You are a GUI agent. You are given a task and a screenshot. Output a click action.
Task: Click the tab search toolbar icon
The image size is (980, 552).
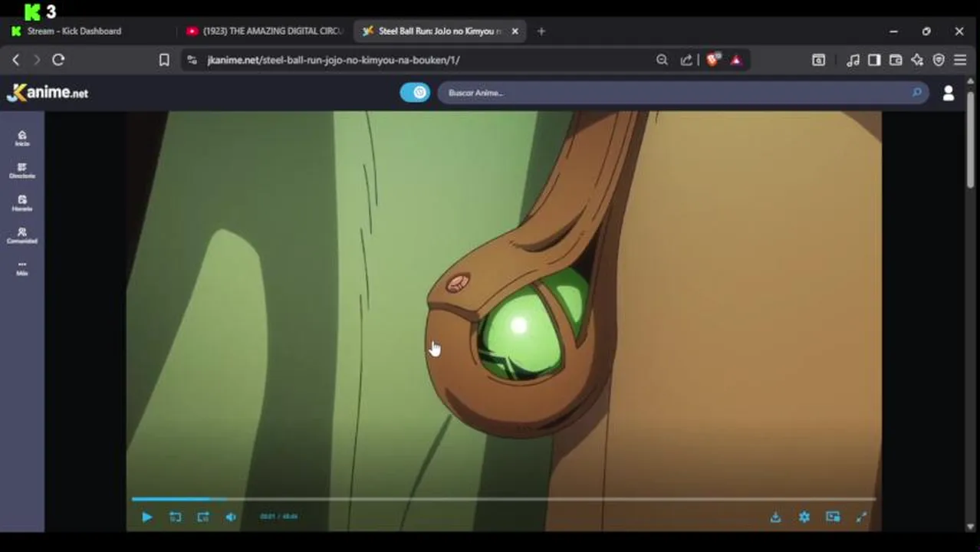tap(819, 60)
